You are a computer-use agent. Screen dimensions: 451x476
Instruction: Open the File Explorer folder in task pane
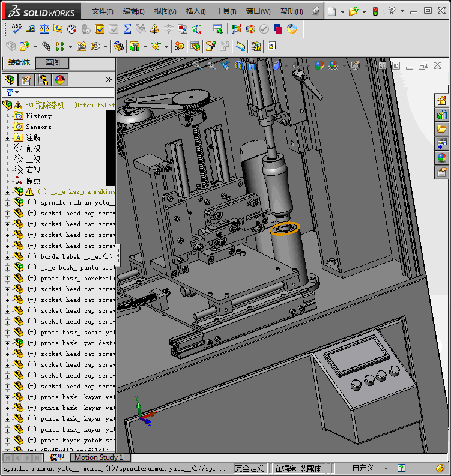tap(442, 129)
